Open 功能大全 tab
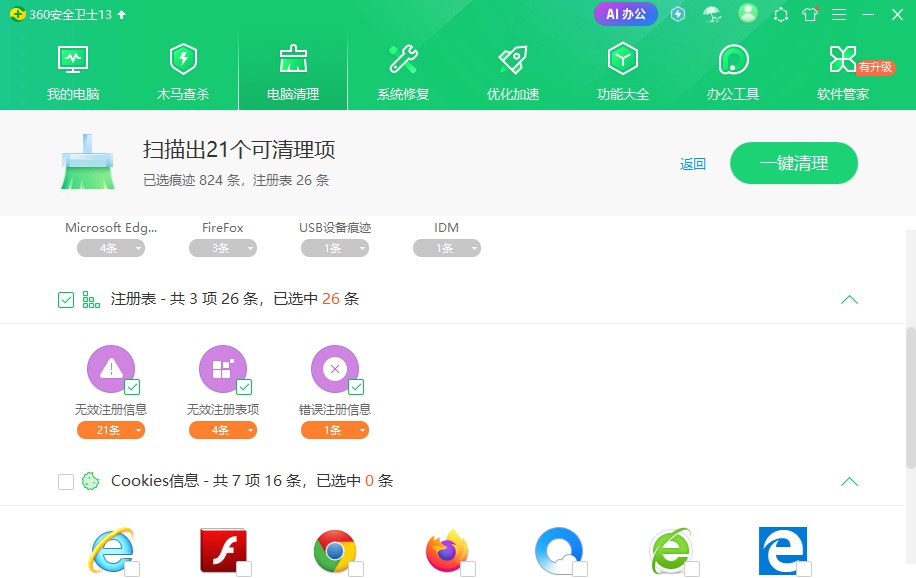The width and height of the screenshot is (916, 578). click(x=623, y=72)
